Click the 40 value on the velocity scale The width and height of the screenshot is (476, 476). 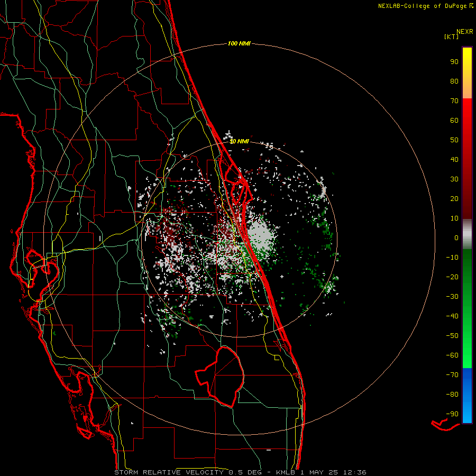tap(454, 159)
